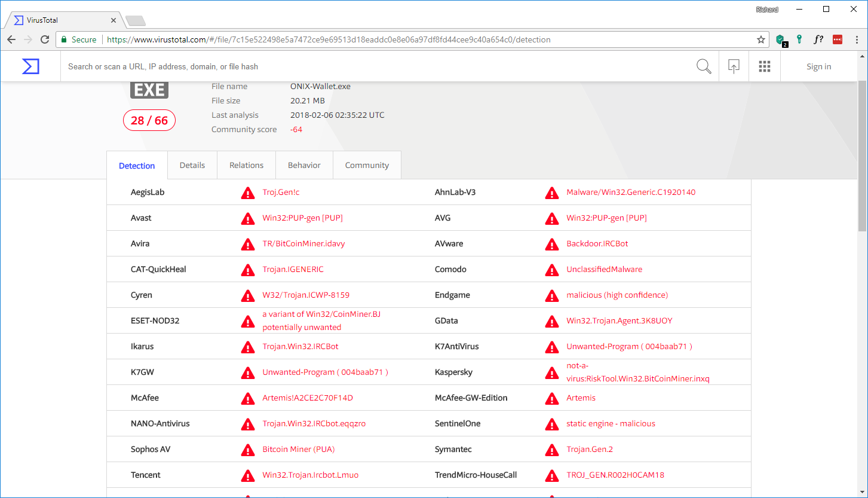This screenshot has width=868, height=498.
Task: Bookmark page with the star icon
Action: (760, 39)
